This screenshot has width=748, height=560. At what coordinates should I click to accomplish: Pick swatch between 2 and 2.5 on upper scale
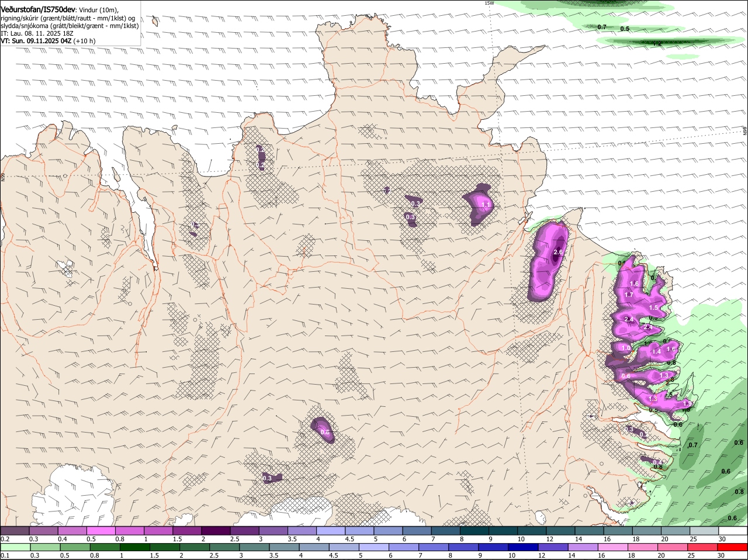(216, 531)
